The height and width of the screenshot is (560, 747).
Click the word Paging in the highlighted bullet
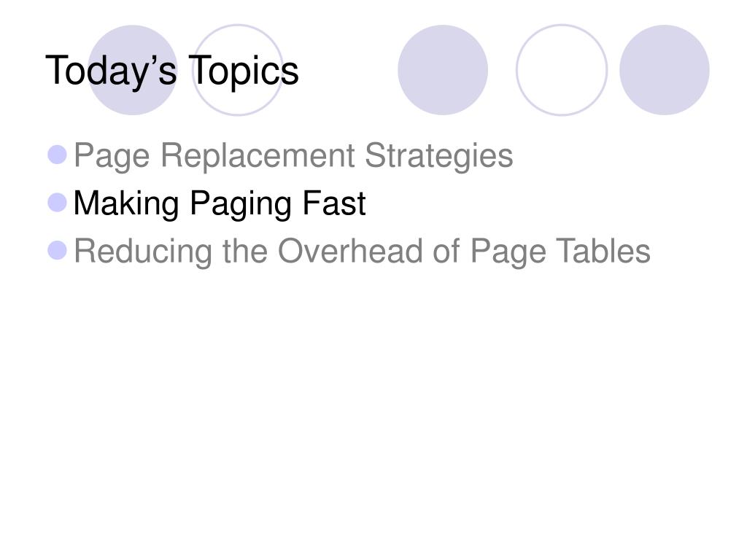[x=241, y=205]
